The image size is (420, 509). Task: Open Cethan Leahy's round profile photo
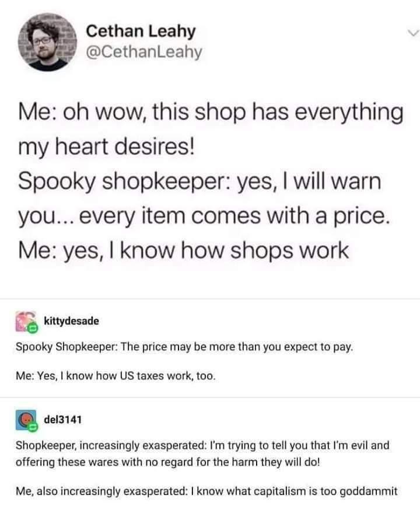[47, 42]
